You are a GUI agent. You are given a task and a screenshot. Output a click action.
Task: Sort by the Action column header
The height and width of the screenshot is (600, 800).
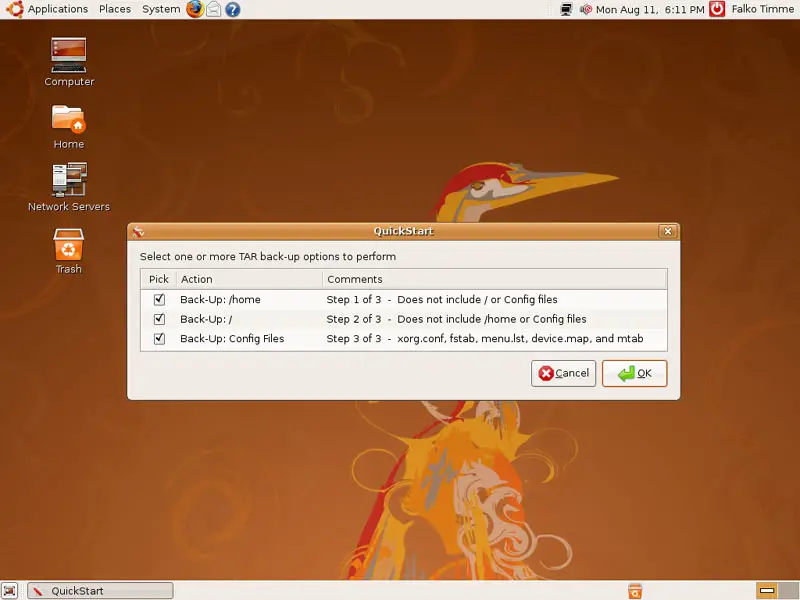249,279
